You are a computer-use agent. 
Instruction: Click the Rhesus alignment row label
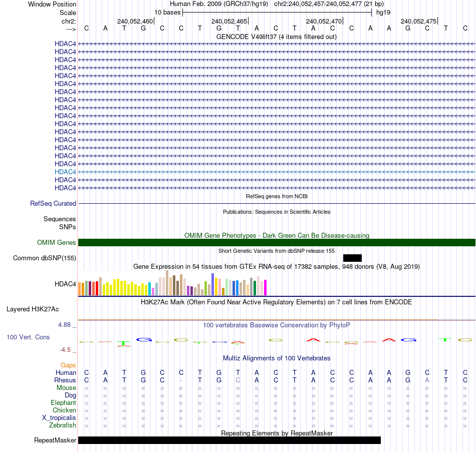[x=65, y=380]
